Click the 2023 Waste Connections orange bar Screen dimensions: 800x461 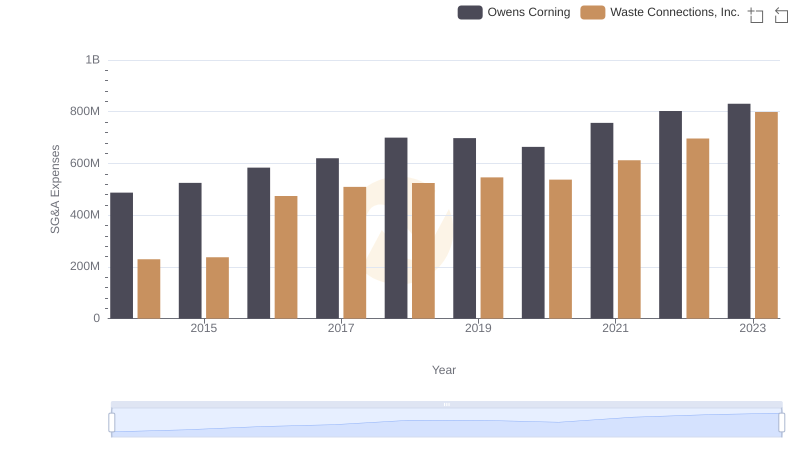(x=766, y=215)
